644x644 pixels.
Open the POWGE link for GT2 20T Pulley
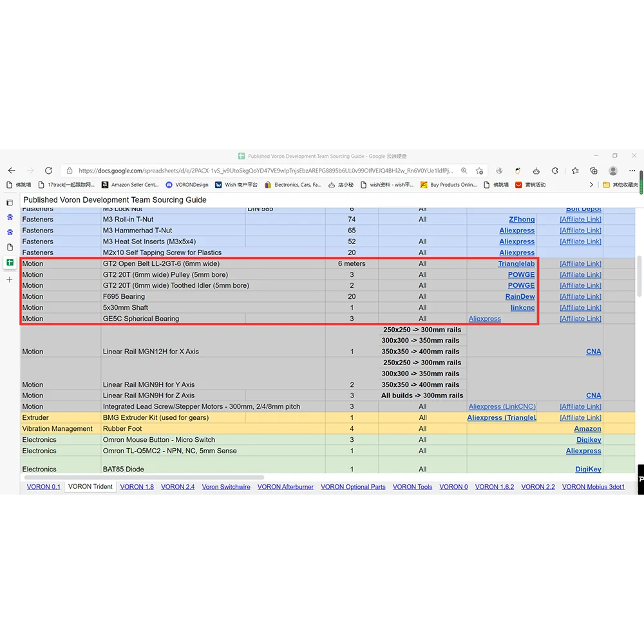point(521,275)
